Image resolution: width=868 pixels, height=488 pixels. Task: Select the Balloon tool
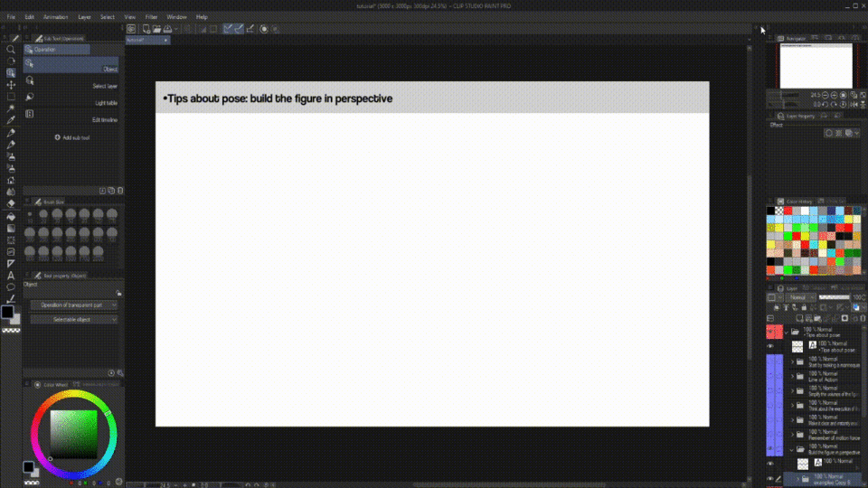[x=11, y=287]
